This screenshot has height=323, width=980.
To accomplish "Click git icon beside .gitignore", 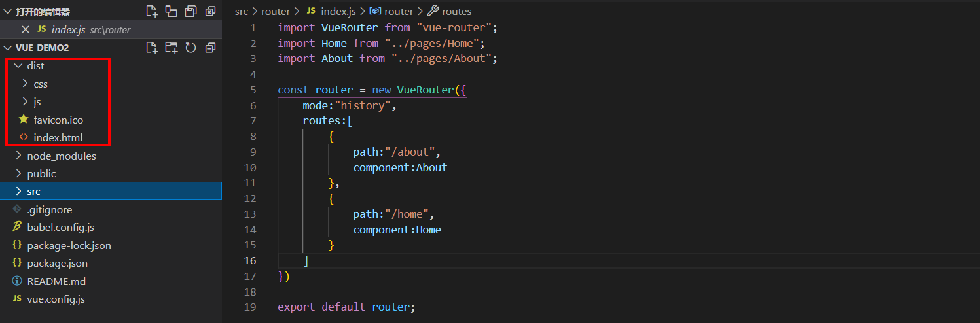I will tap(18, 210).
